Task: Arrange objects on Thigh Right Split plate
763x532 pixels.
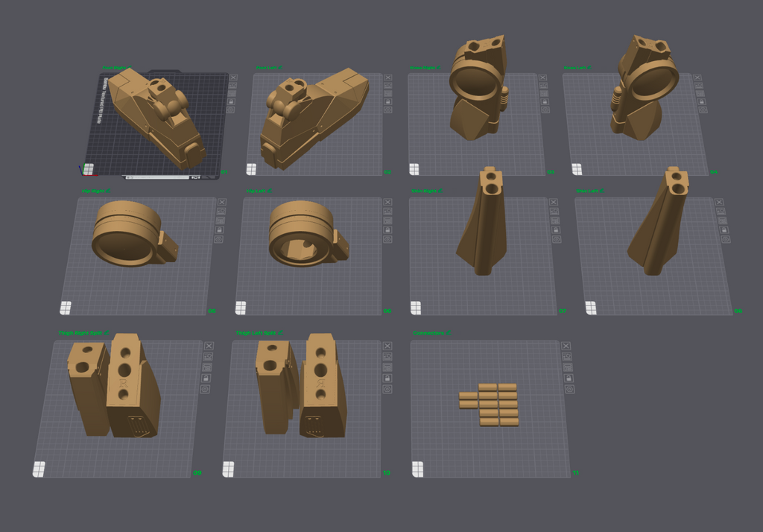Action: (x=207, y=367)
